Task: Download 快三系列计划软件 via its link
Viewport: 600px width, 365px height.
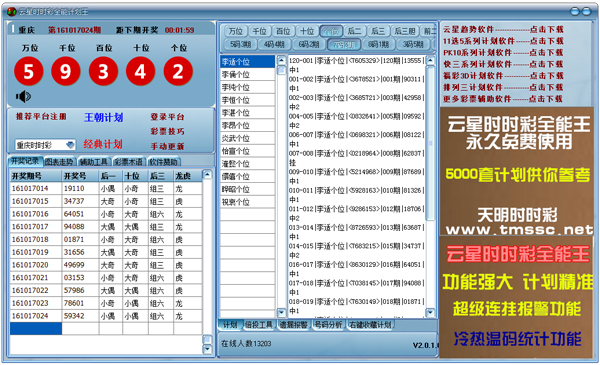Action: click(x=546, y=64)
